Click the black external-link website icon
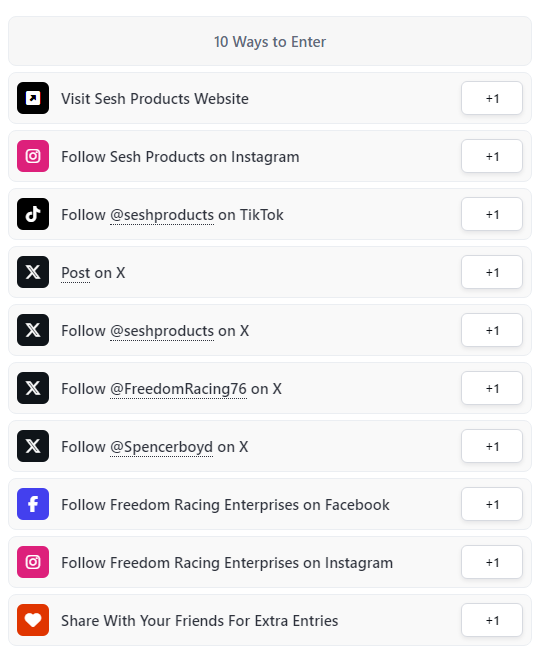Screen dimensions: 540x652 pyautogui.click(x=33, y=98)
